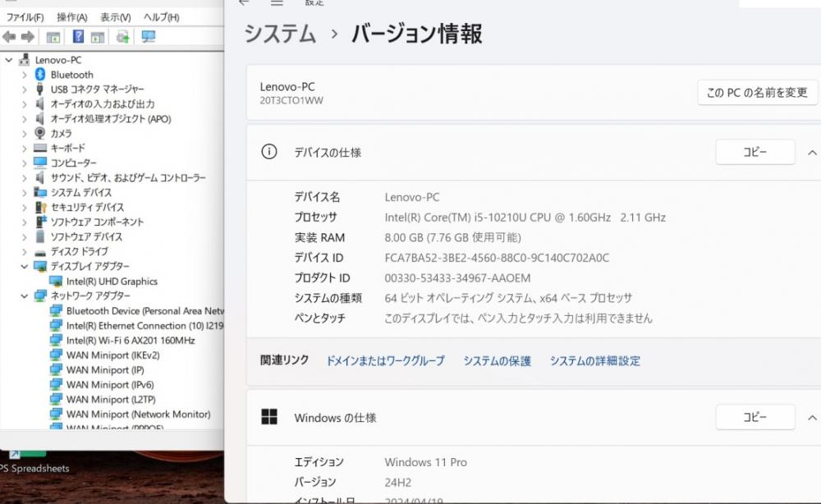The width and height of the screenshot is (821, 504).
Task: Select the キーボード category icon
Action: [x=40, y=148]
